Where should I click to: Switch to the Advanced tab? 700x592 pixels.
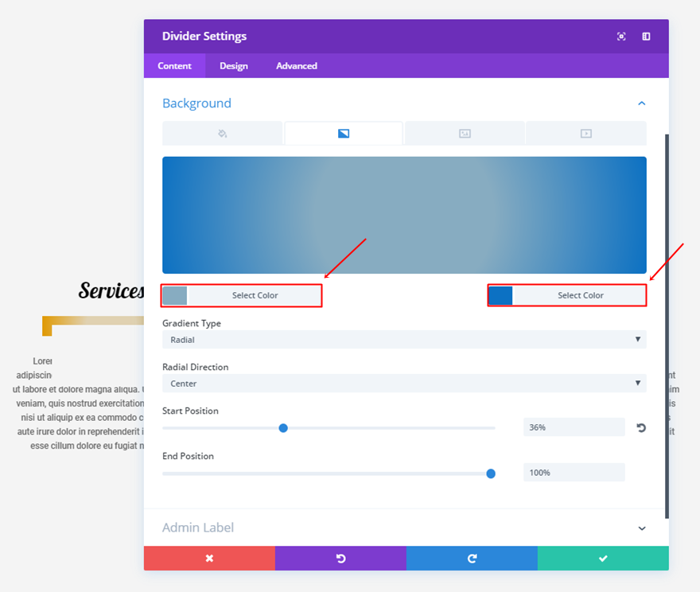click(297, 65)
